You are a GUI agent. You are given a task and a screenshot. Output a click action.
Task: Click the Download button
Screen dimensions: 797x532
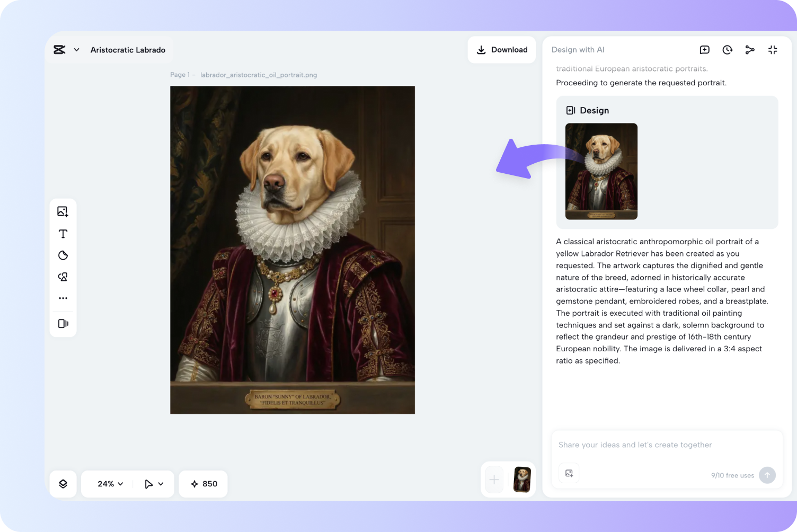pos(501,49)
